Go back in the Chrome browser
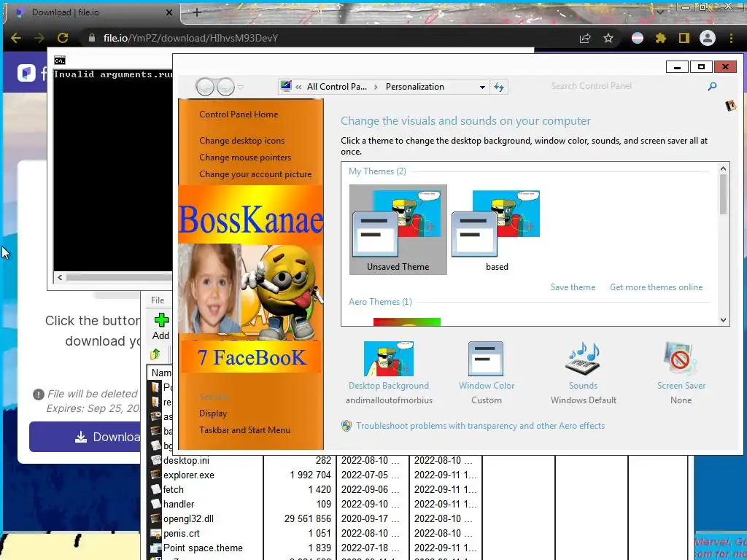The image size is (747, 560). point(16,38)
